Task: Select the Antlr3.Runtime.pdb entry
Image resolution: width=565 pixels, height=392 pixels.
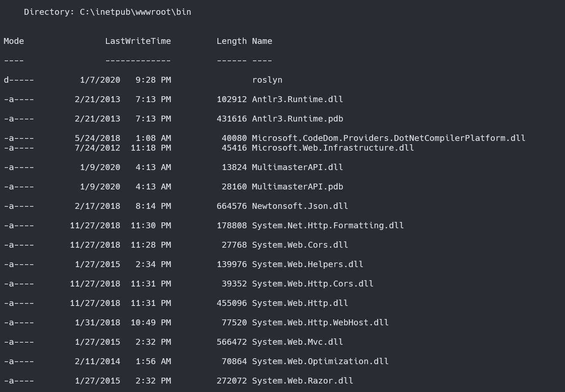Action: 297,119
